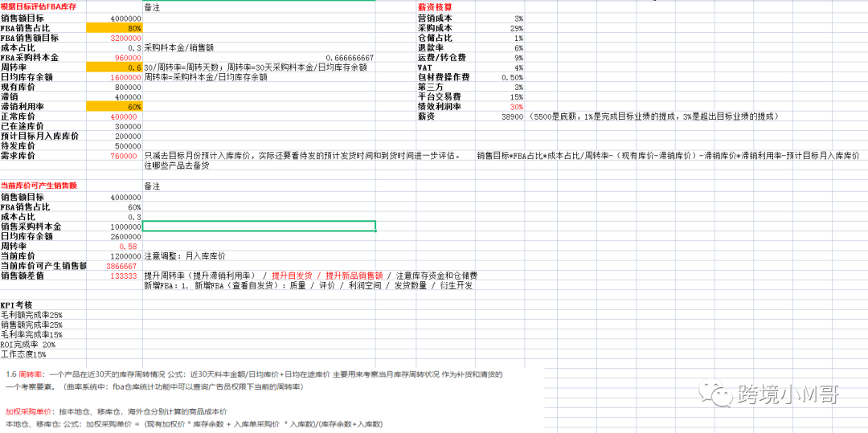Click the red 绩效利润率 30% cell

pos(501,107)
